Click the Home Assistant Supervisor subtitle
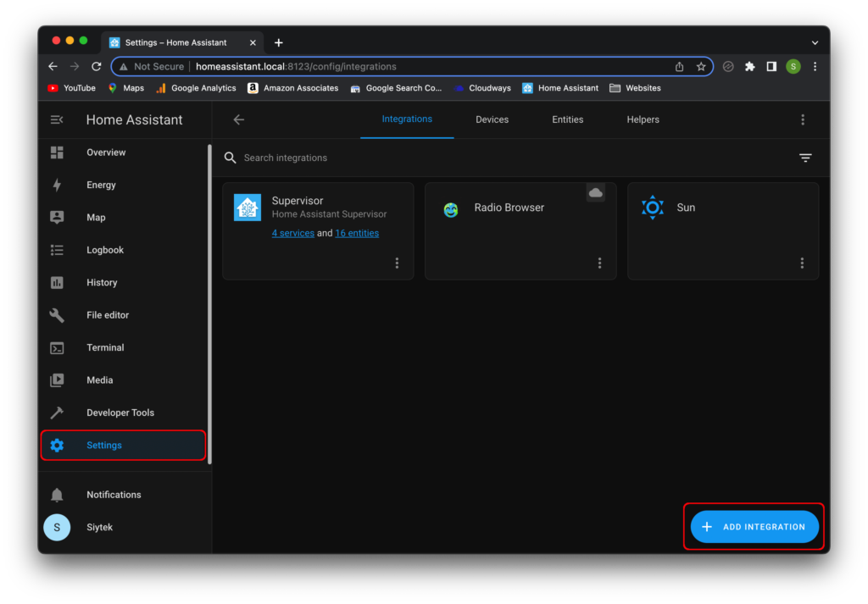Viewport: 868px width, 604px height. (x=330, y=214)
